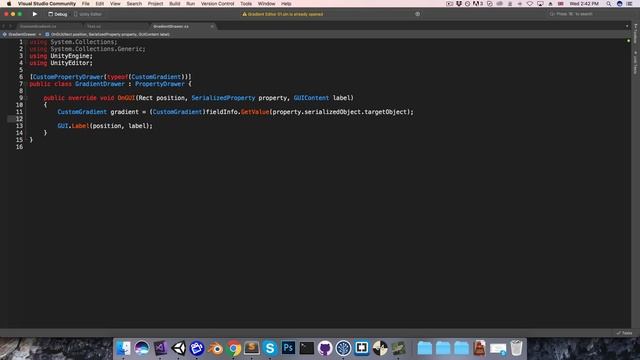Open Sourcetree from the Dock
The height and width of the screenshot is (360, 640).
[x=343, y=348]
